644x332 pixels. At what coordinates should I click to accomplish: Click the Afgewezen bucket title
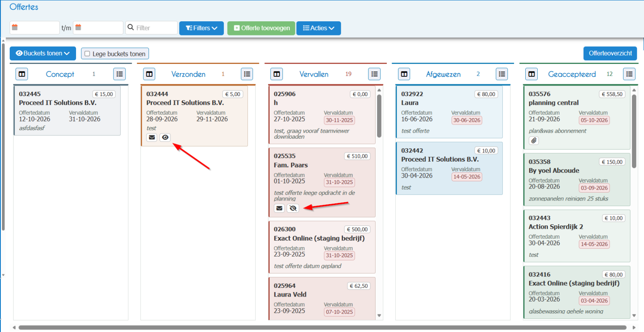[443, 74]
